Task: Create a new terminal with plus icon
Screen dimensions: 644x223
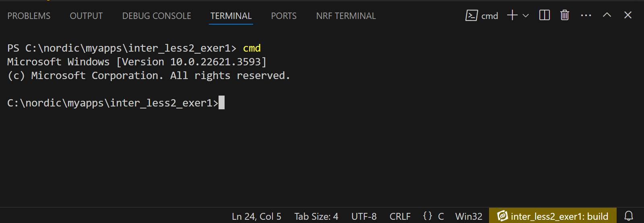Action: pyautogui.click(x=512, y=15)
